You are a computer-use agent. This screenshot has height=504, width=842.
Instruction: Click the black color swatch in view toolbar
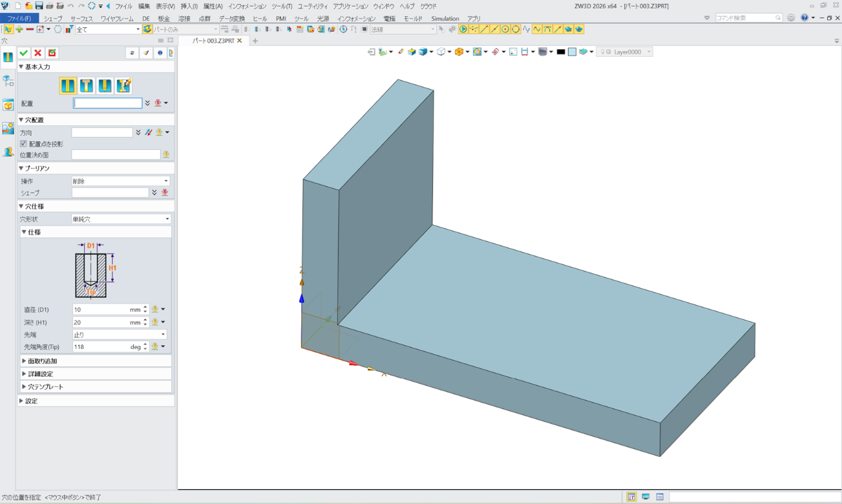click(560, 52)
